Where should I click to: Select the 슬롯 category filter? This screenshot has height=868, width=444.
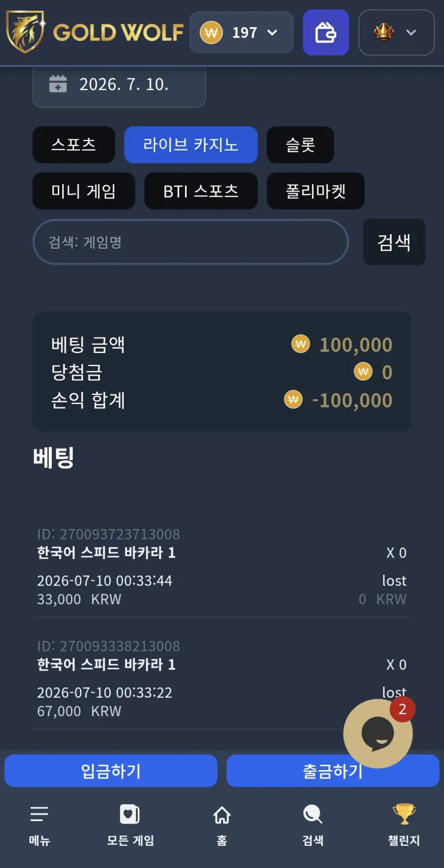(300, 145)
